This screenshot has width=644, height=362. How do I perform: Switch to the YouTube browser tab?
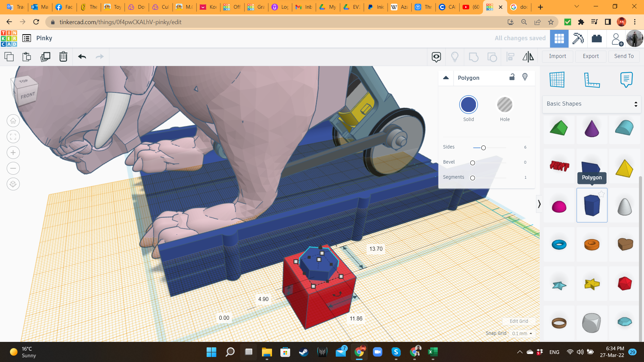pyautogui.click(x=471, y=7)
